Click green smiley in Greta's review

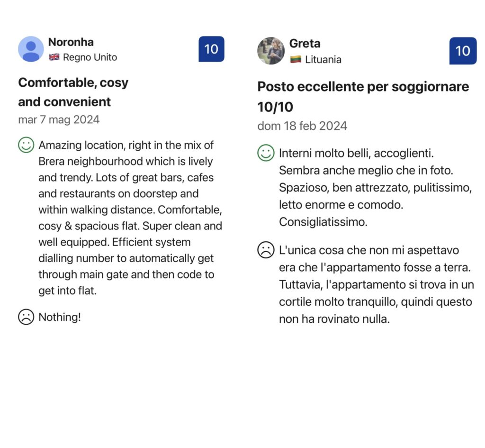tap(266, 153)
